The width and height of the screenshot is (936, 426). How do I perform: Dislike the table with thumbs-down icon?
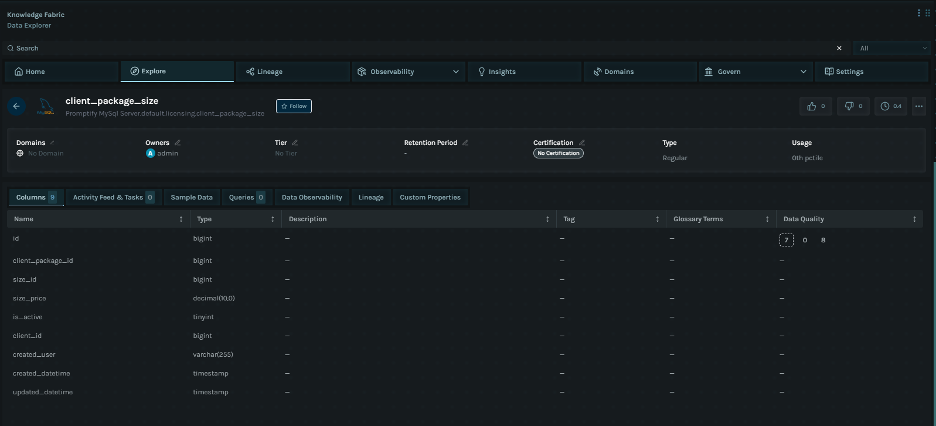[x=853, y=106]
